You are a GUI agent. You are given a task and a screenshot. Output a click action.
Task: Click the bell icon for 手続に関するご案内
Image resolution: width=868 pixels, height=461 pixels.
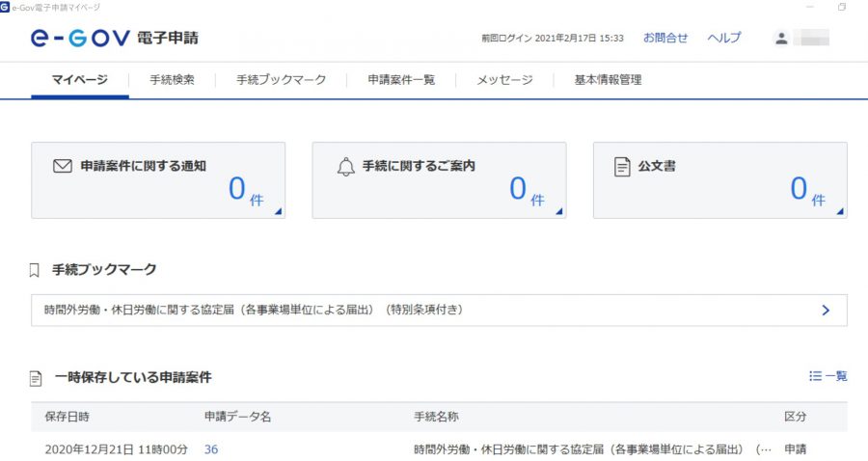pyautogui.click(x=345, y=167)
